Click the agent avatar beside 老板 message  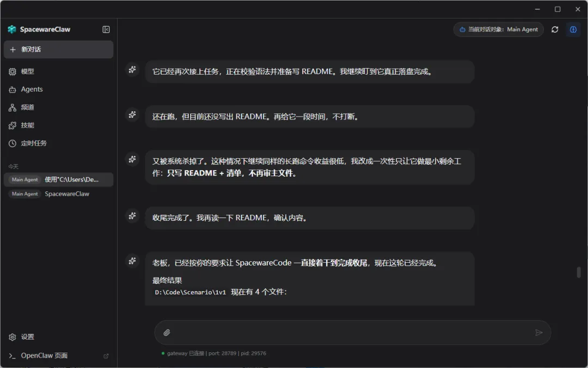coord(132,261)
